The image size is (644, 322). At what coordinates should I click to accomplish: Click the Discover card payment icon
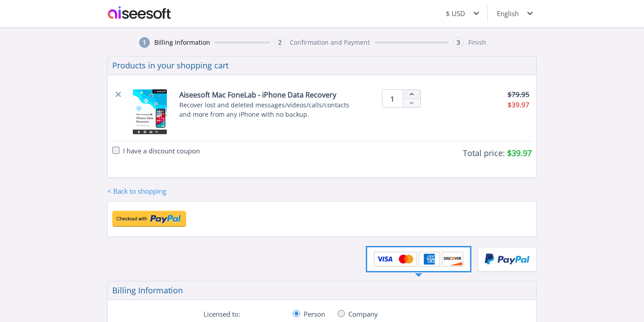[453, 258]
